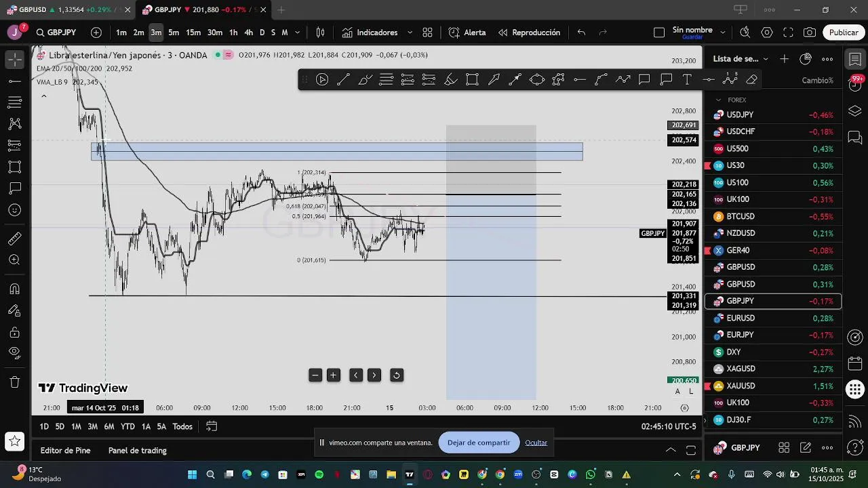The image size is (868, 488).
Task: Select brush tool in floating drawing toolbar
Action: click(x=365, y=80)
